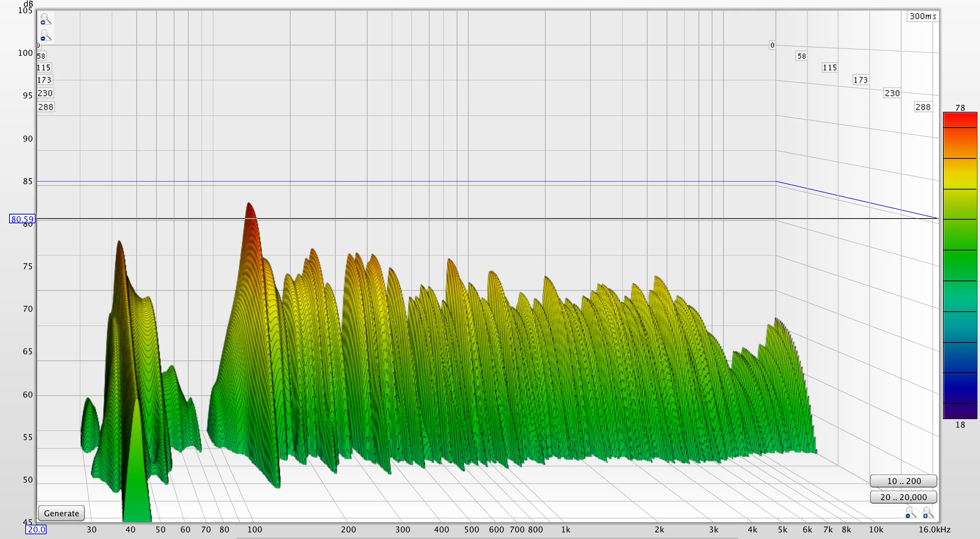Click the 230 time label on the right depth axis

[x=892, y=93]
